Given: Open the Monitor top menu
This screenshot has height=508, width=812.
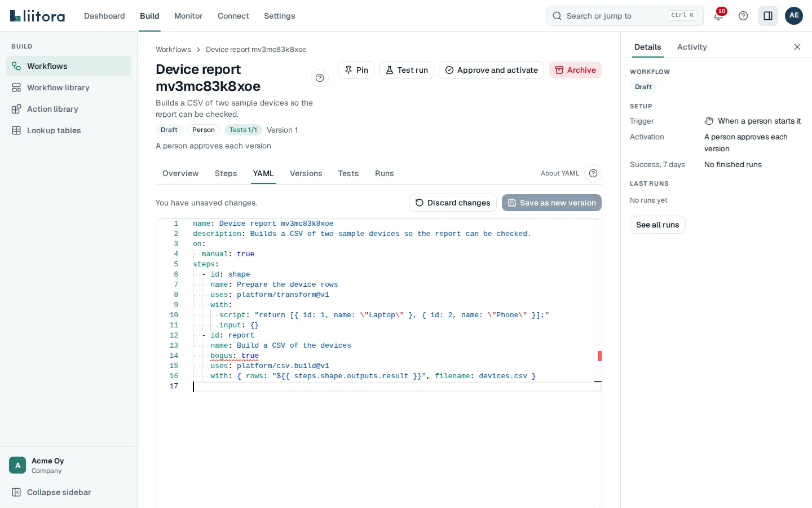Looking at the screenshot, I should (x=188, y=16).
